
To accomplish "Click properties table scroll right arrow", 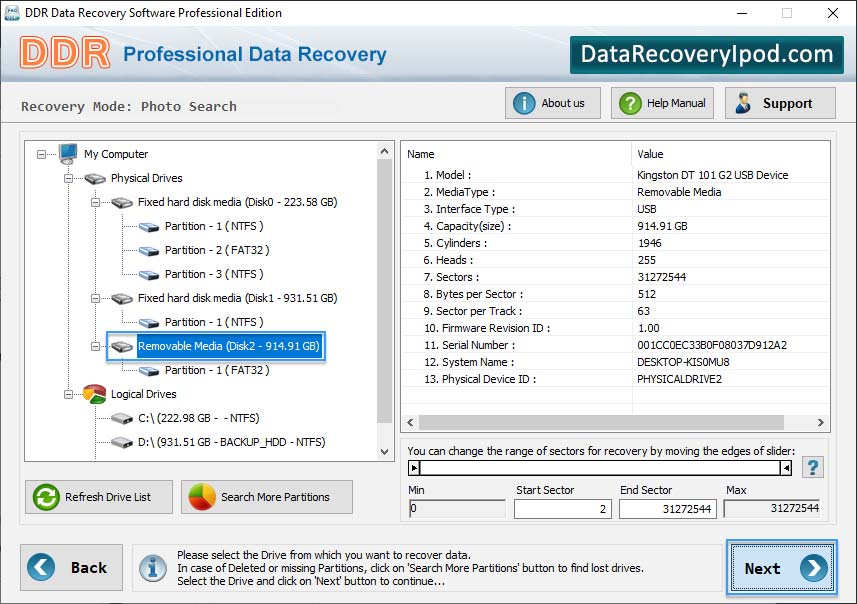I will [820, 423].
